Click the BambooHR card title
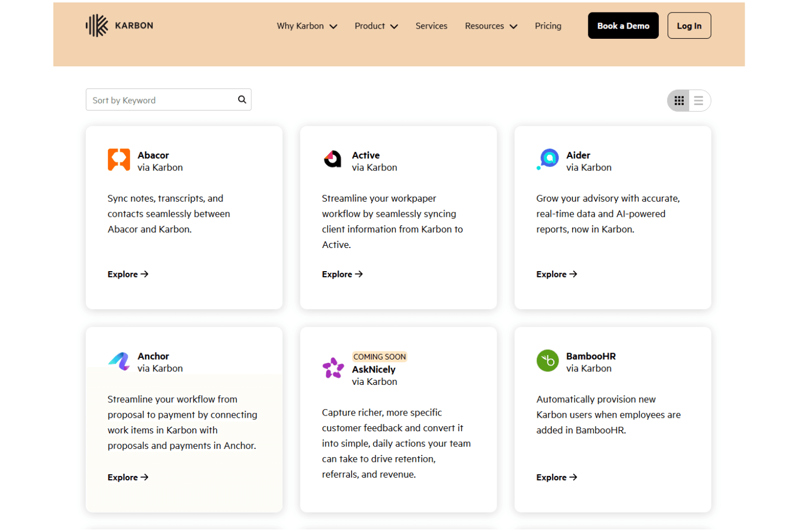 [x=591, y=356]
